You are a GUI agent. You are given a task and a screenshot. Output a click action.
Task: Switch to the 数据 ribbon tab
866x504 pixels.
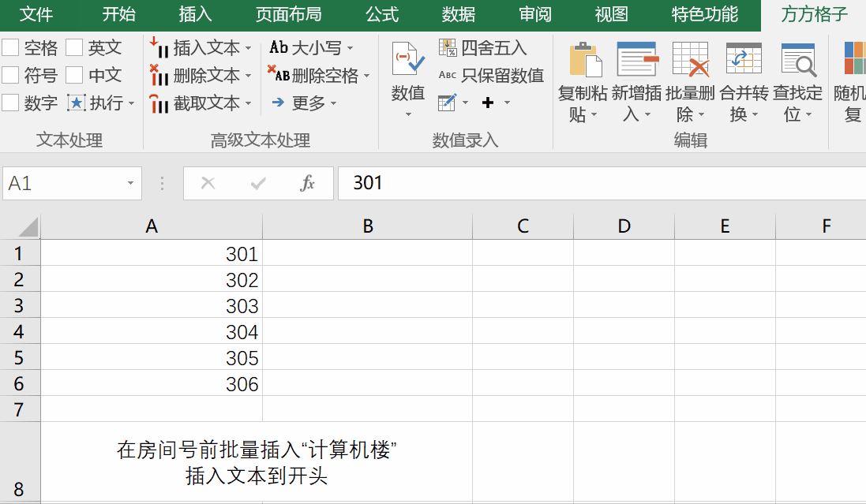[459, 14]
